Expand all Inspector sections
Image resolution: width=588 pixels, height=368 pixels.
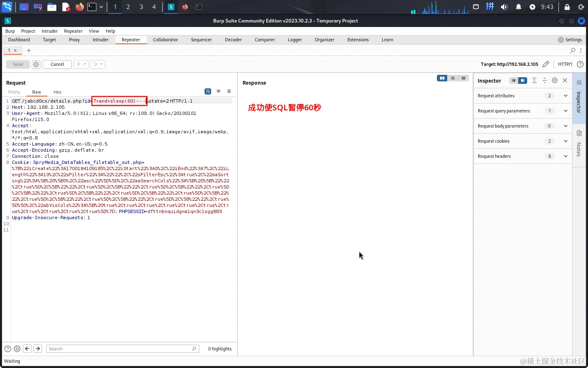pos(534,81)
